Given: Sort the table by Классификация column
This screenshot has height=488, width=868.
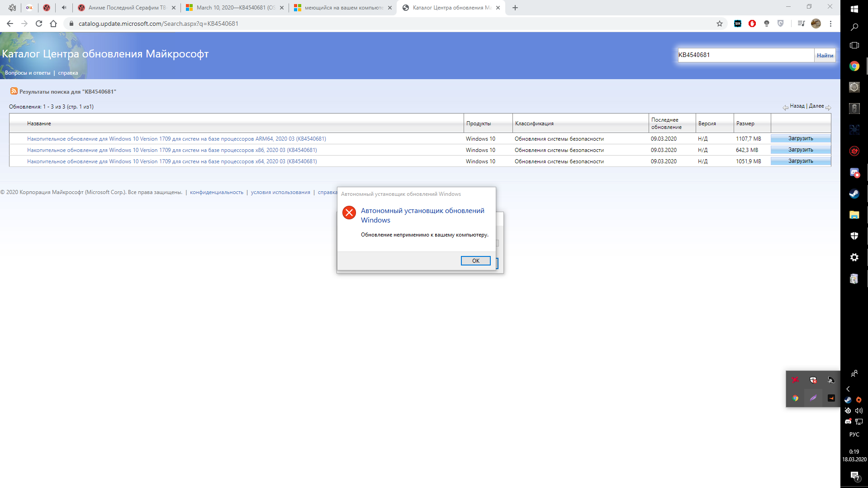Looking at the screenshot, I should click(x=534, y=123).
